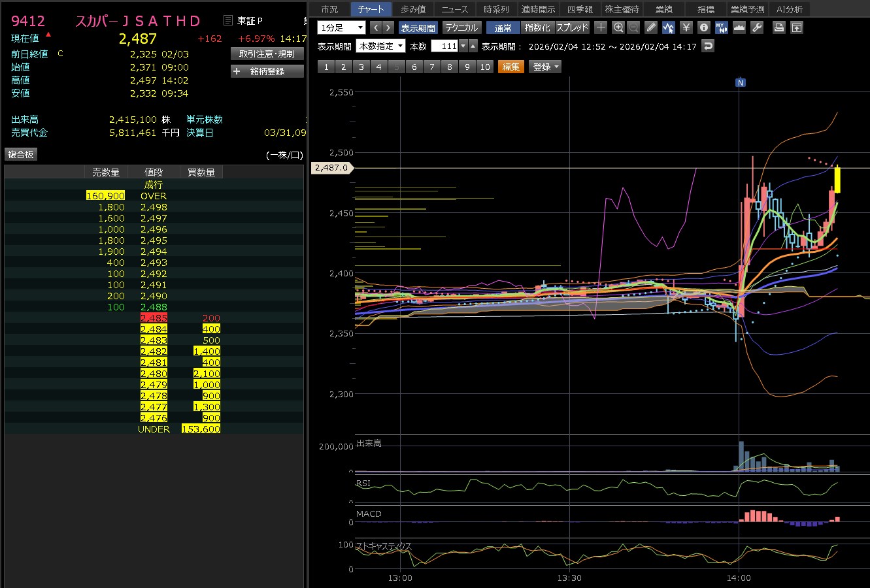
Task: Toggle 指数化 chart display mode
Action: 537,27
